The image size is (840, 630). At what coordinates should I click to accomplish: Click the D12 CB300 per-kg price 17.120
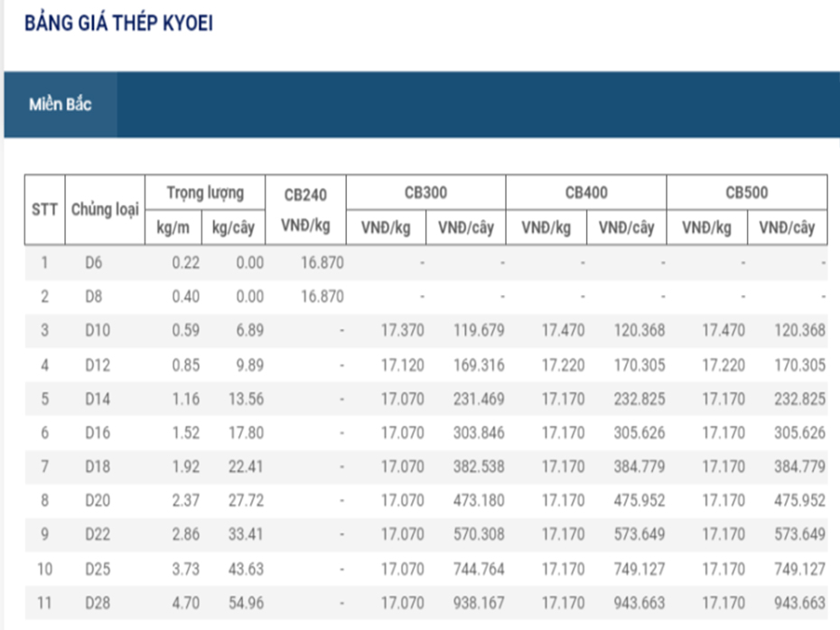coord(402,364)
